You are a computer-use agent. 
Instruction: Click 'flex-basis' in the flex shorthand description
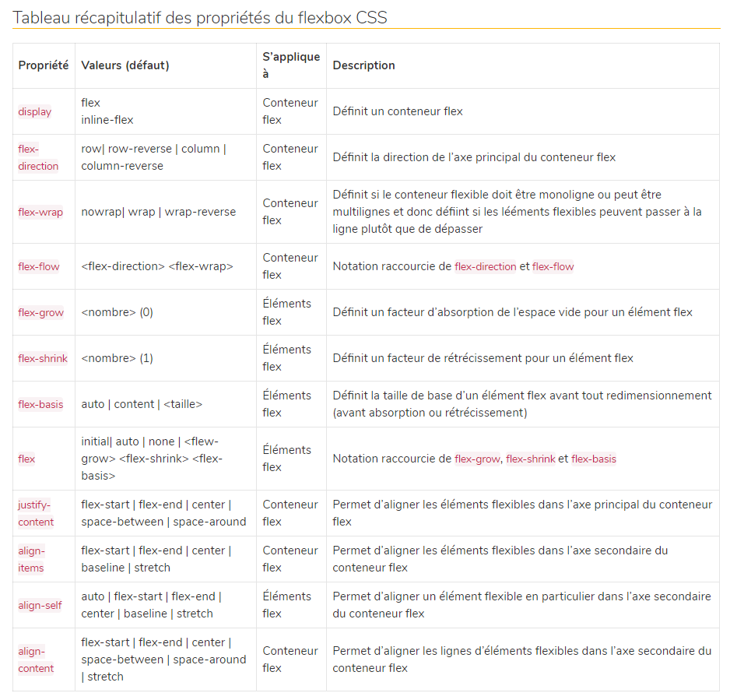click(593, 459)
